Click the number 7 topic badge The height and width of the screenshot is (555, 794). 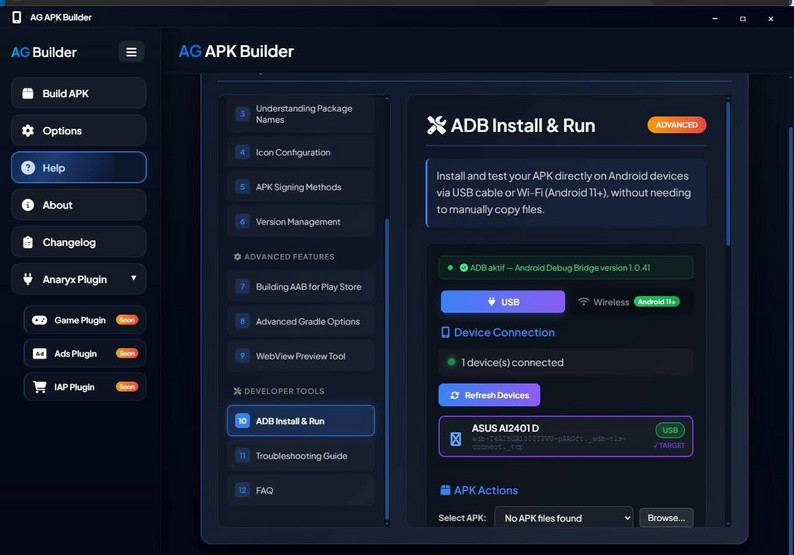(x=243, y=287)
